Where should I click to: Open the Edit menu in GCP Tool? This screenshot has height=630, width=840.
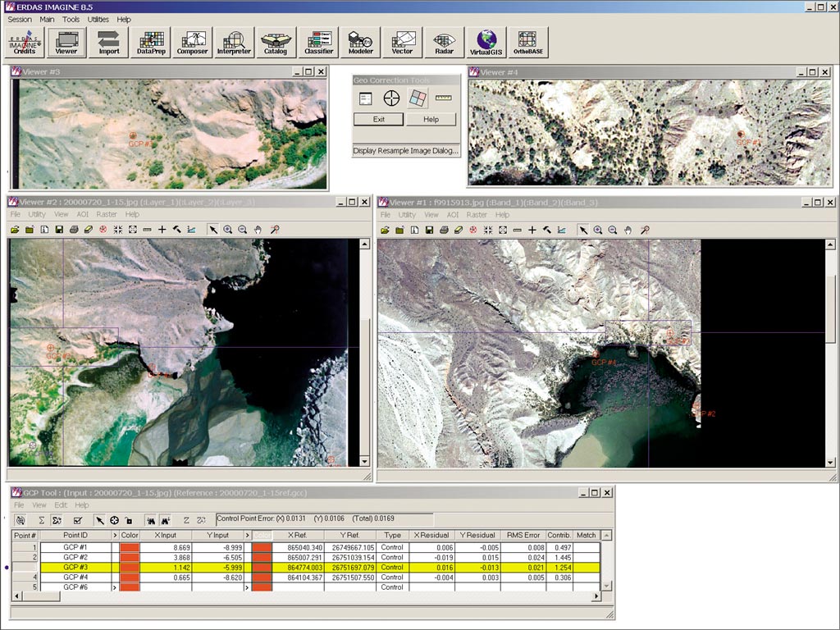[x=61, y=505]
